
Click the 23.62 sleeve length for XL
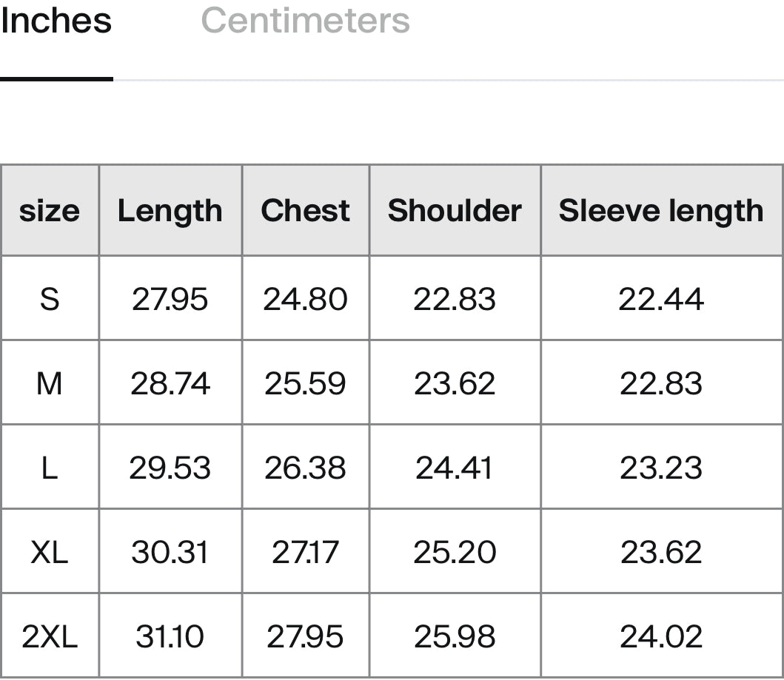[661, 553]
